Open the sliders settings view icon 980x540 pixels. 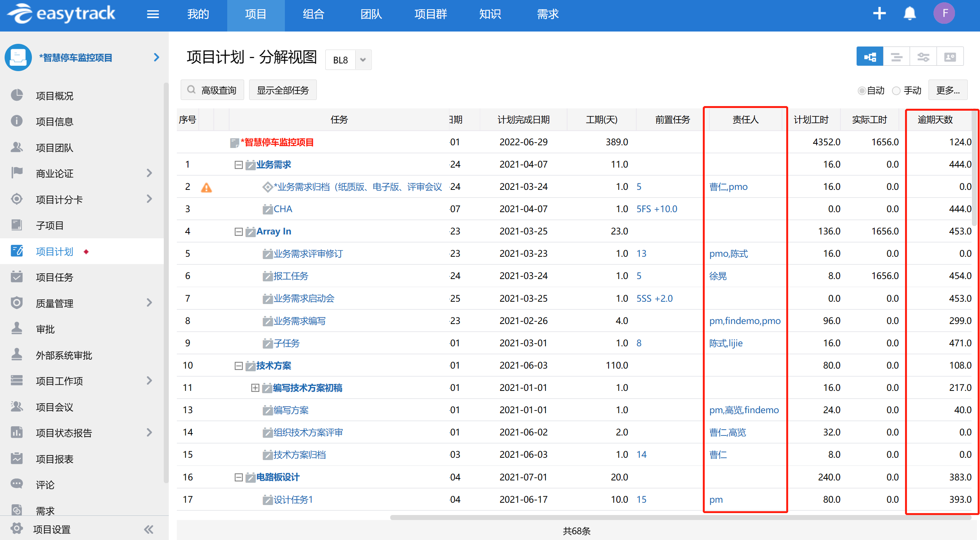coord(923,57)
